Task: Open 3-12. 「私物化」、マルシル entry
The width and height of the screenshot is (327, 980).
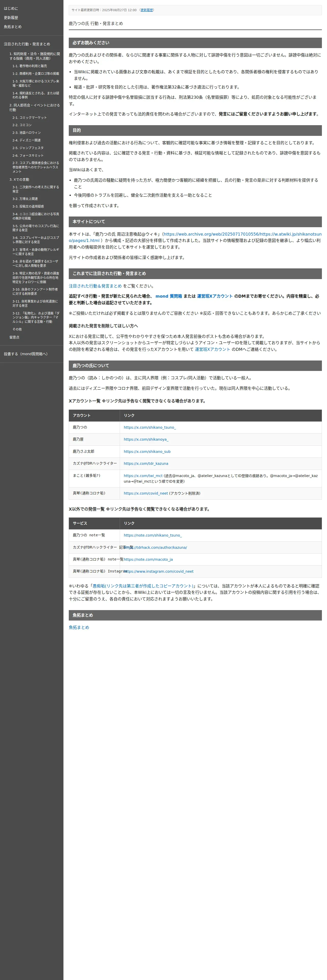Action: [36, 317]
